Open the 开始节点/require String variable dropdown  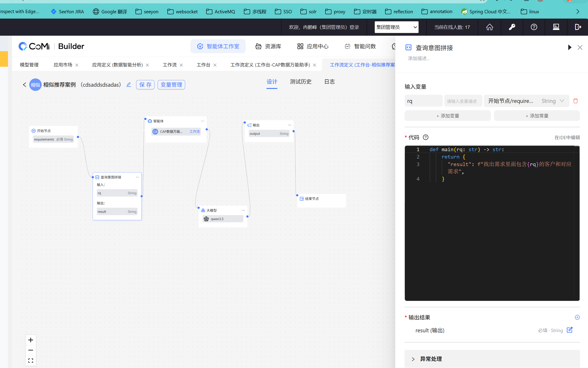tap(526, 101)
